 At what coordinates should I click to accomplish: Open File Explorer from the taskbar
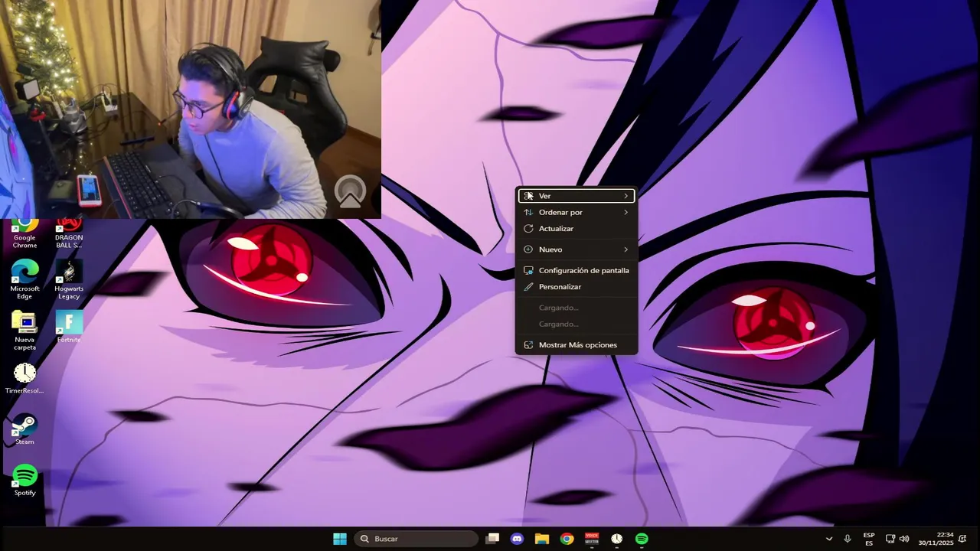click(541, 539)
